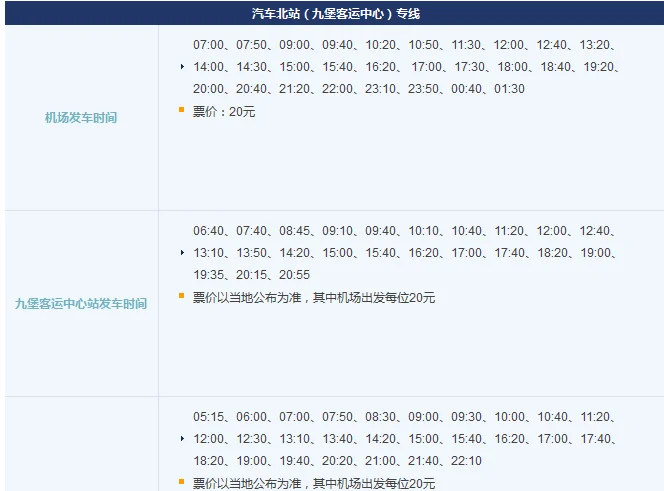664x491 pixels.
Task: Select the 汽车北站（九堡客运中心）专线 header
Action: pyautogui.click(x=331, y=15)
